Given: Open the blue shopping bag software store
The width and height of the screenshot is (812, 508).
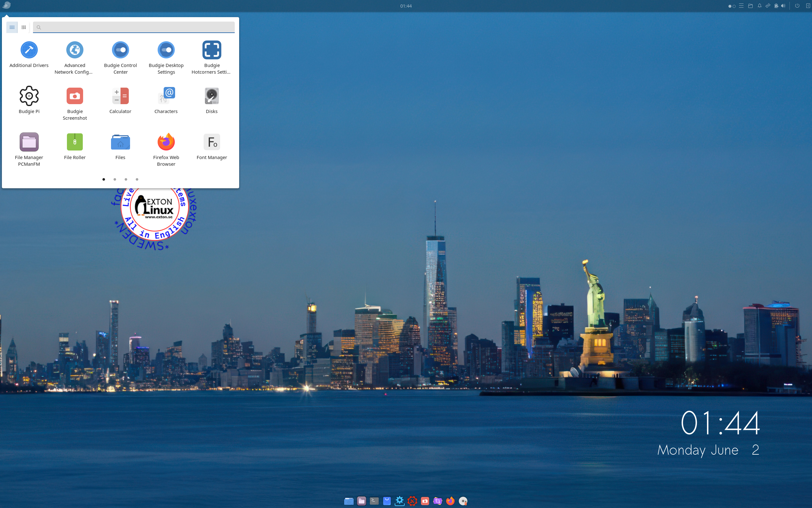Looking at the screenshot, I should (x=387, y=501).
